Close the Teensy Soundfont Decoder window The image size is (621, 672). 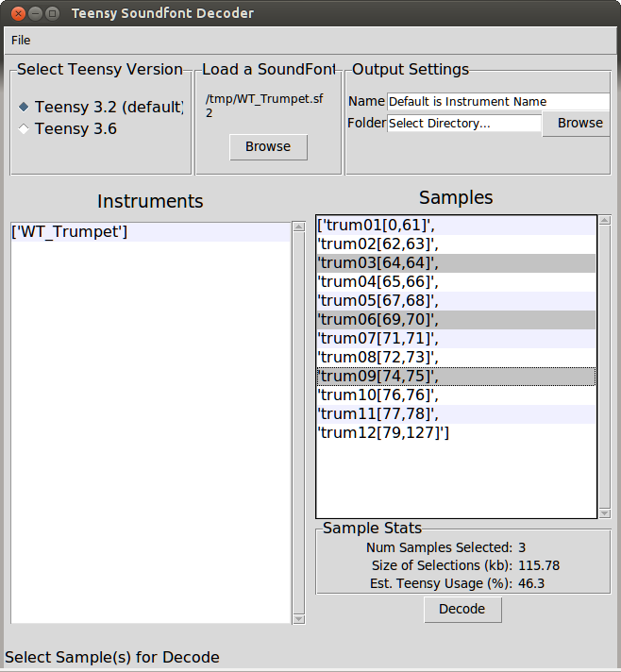tap(18, 14)
